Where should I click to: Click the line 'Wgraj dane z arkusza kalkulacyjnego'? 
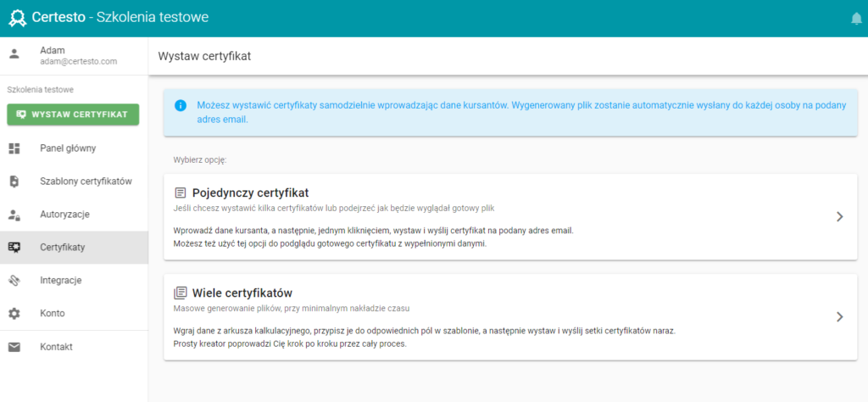pyautogui.click(x=425, y=331)
